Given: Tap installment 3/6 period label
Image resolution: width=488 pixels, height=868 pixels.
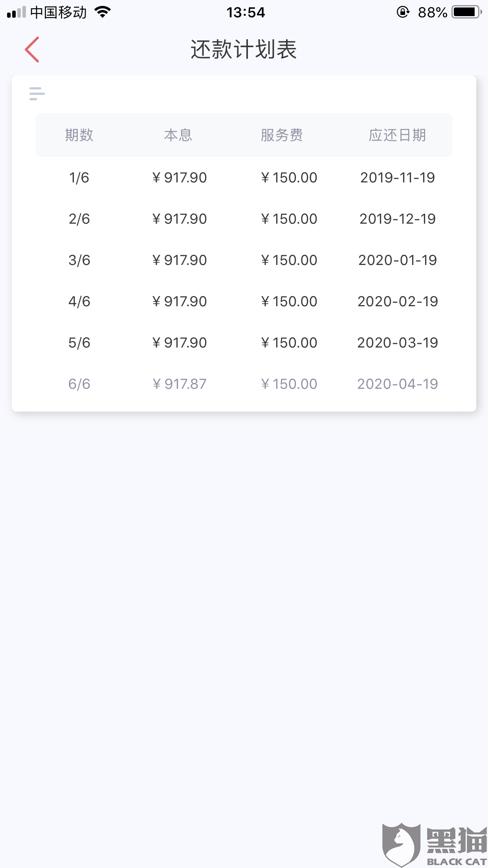Looking at the screenshot, I should pos(79,260).
